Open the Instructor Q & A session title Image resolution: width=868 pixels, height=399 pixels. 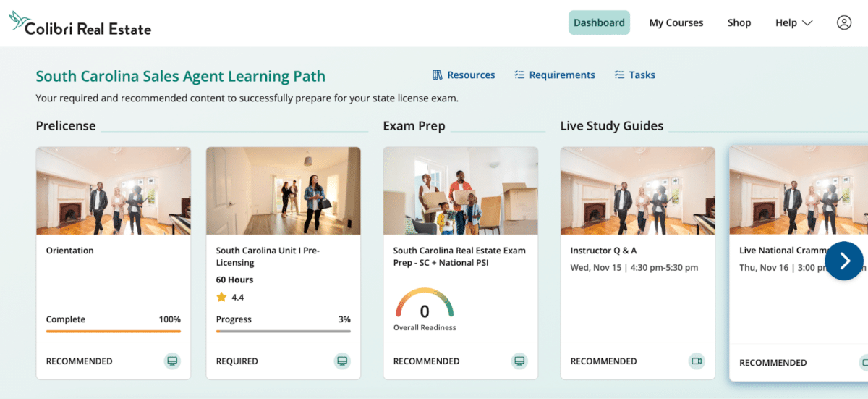[604, 251]
